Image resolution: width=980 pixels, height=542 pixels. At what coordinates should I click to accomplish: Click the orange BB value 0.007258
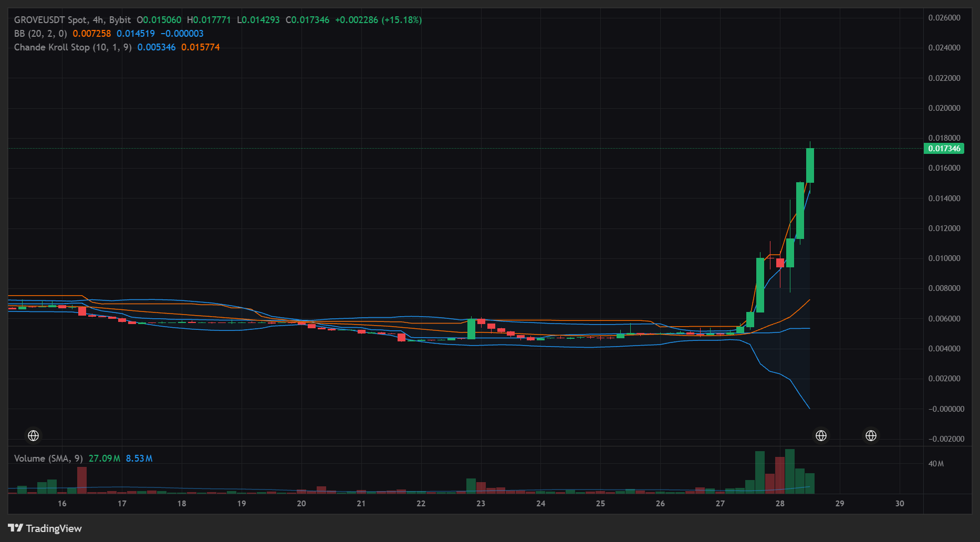pyautogui.click(x=92, y=34)
